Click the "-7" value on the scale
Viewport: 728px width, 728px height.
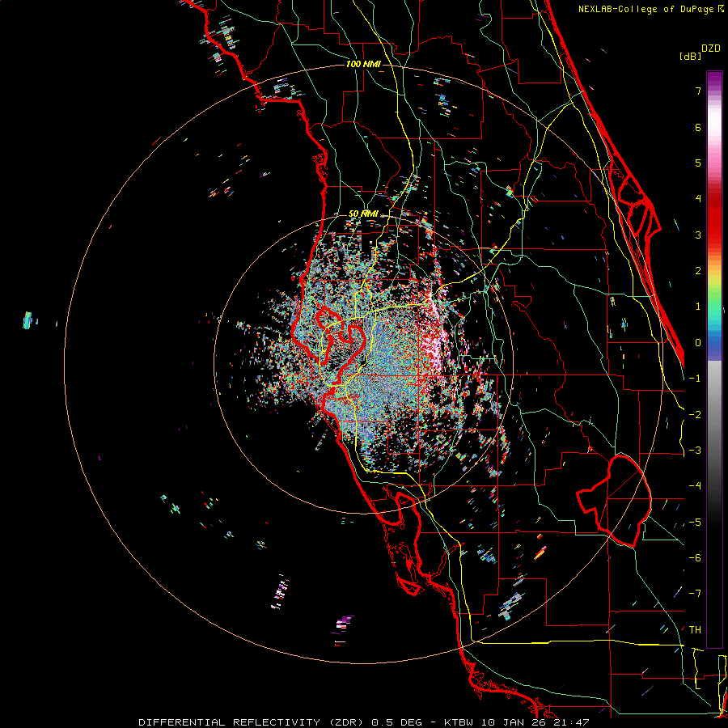pyautogui.click(x=695, y=594)
